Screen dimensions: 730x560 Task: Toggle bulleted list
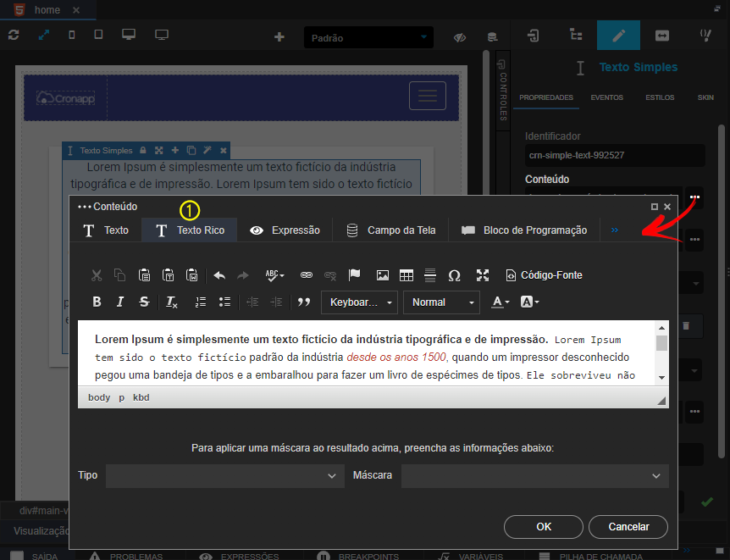click(x=224, y=302)
